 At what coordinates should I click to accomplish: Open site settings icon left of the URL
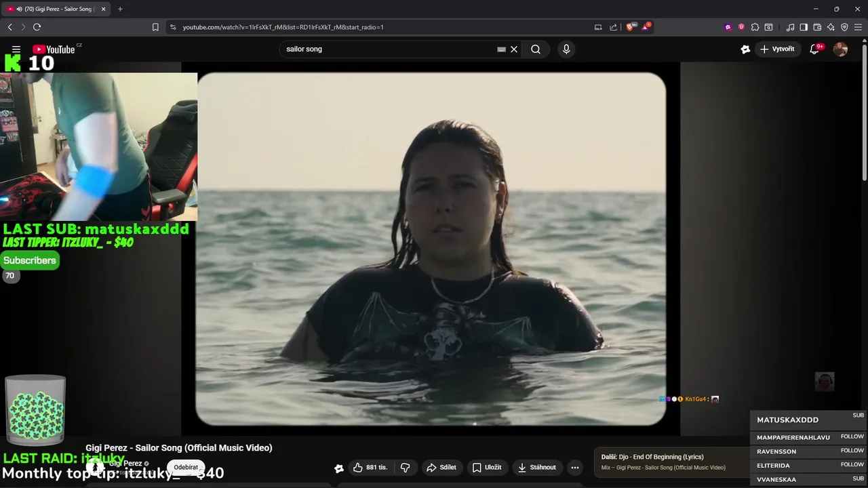pos(172,27)
